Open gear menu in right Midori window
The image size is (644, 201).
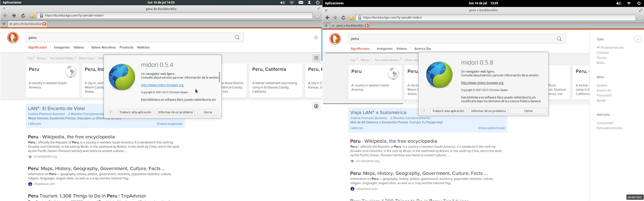click(x=640, y=18)
